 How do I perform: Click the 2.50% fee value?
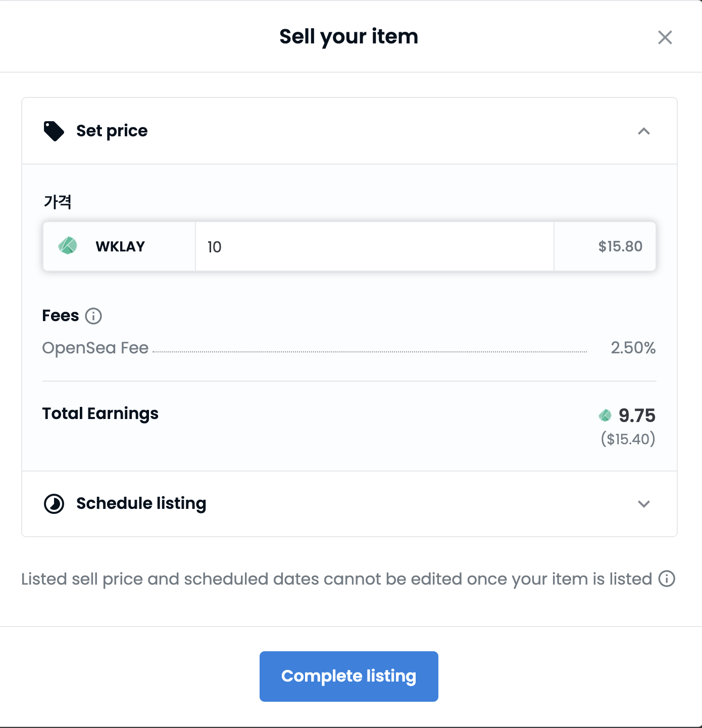coord(633,348)
